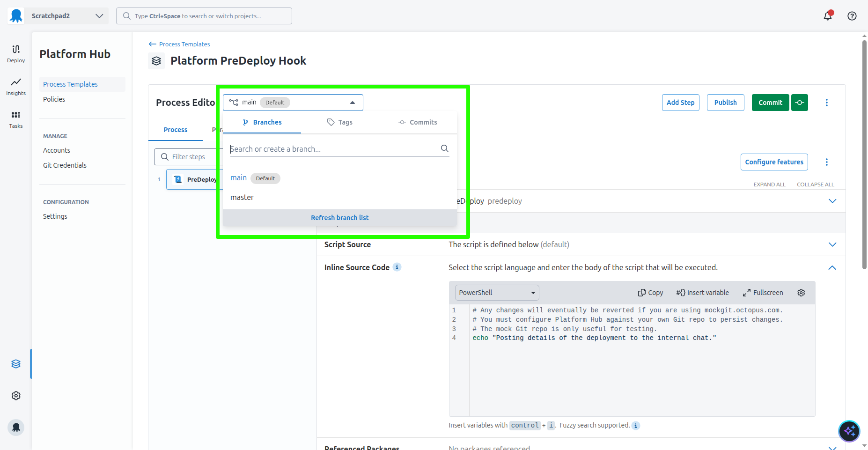Image resolution: width=868 pixels, height=450 pixels.
Task: Click the Fullscreen editor button
Action: (x=763, y=293)
